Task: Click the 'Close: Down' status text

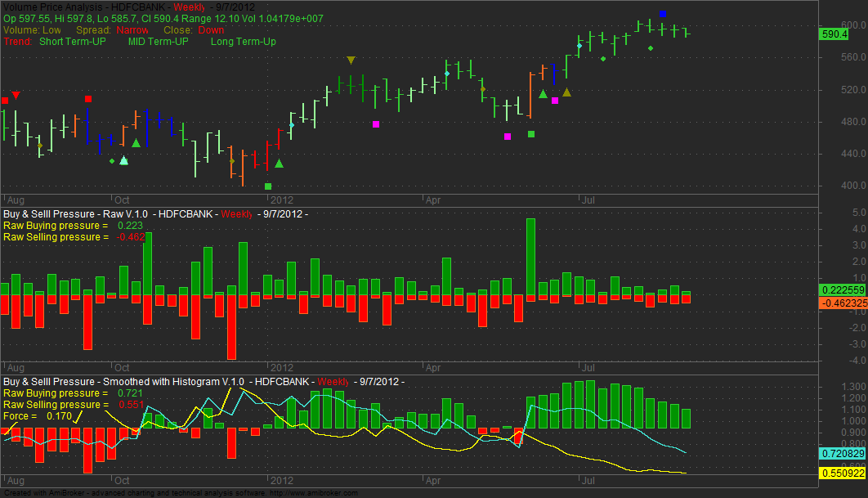Action: [194, 30]
